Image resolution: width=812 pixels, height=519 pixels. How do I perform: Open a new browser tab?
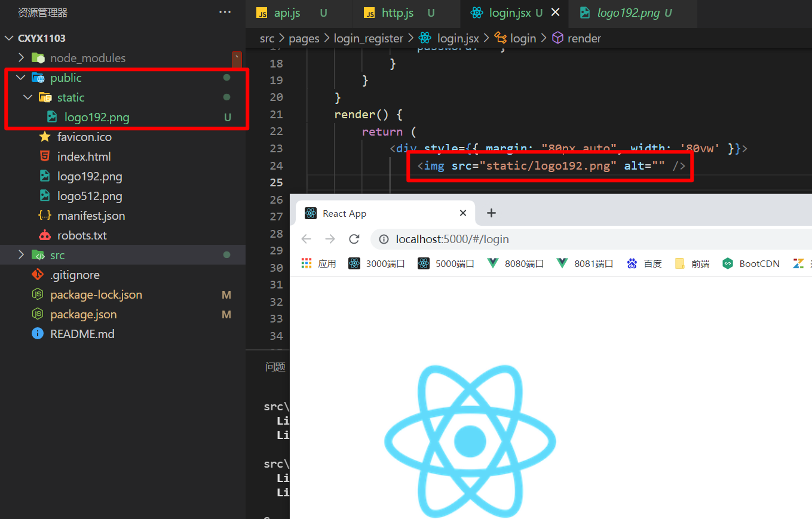(x=491, y=213)
